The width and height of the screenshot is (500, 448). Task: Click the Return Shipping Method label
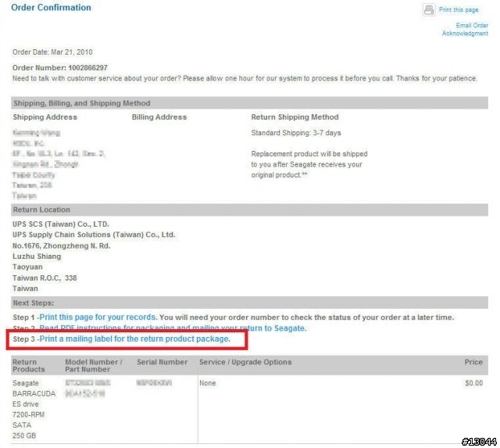pyautogui.click(x=295, y=117)
